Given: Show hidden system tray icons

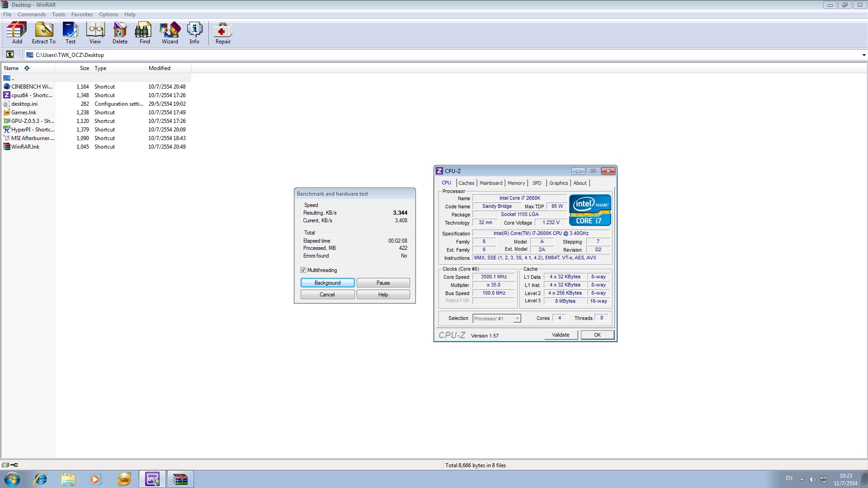Looking at the screenshot, I should click(x=802, y=479).
